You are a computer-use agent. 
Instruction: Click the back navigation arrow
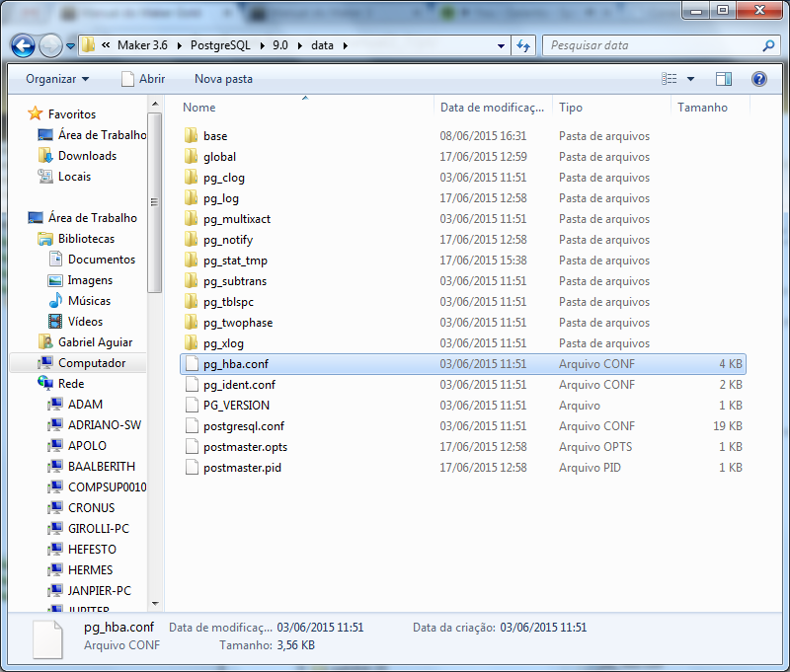pos(24,45)
